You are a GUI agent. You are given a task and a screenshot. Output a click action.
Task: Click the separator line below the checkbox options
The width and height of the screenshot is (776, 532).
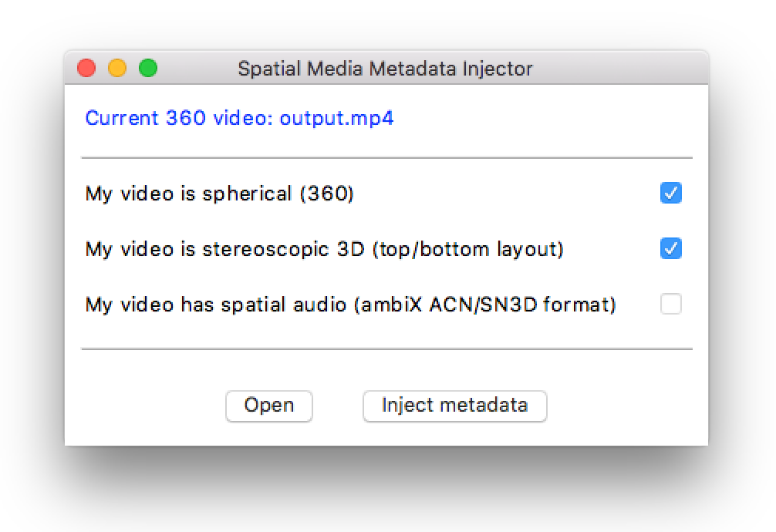tap(387, 349)
